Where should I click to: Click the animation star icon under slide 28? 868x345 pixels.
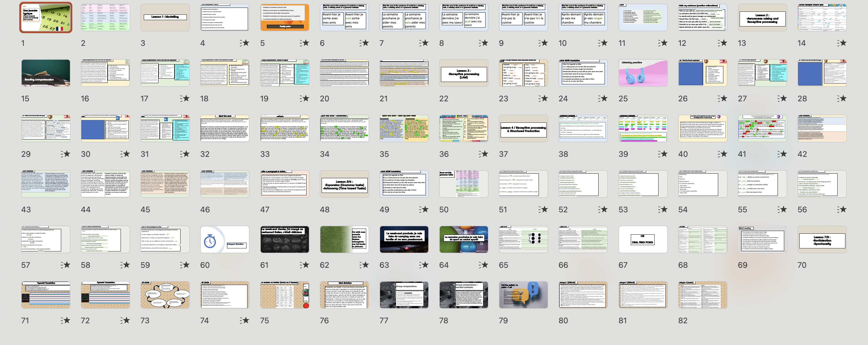[841, 98]
